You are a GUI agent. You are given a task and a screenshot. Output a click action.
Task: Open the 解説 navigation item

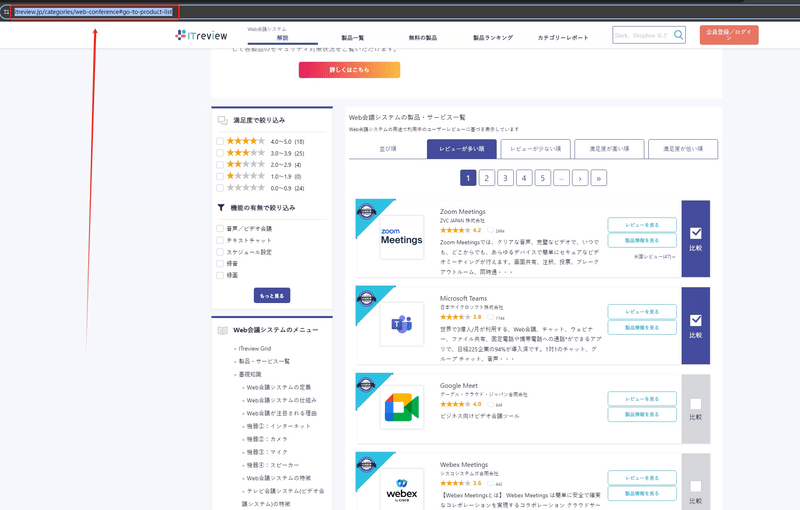(x=283, y=38)
